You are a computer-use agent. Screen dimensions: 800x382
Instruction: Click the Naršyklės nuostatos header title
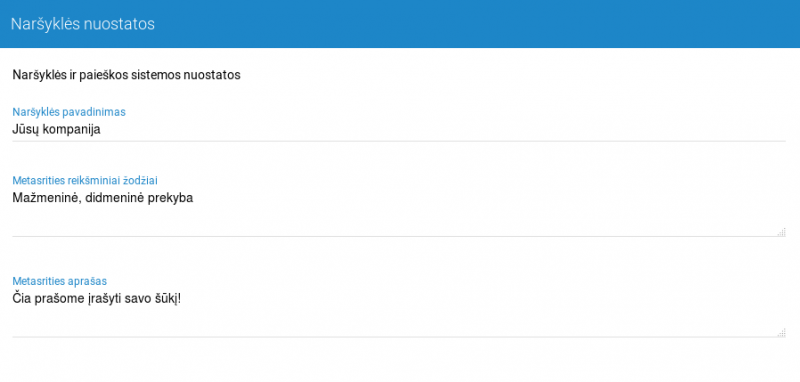[83, 24]
